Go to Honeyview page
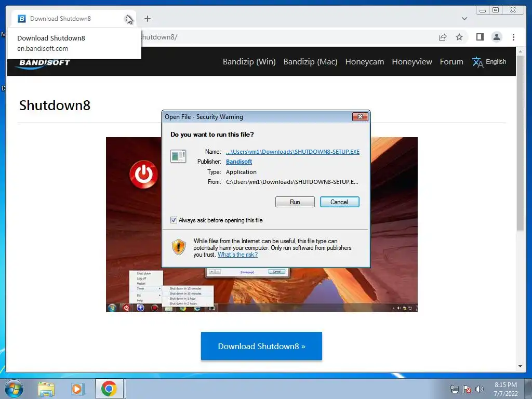The image size is (532, 399). tap(412, 62)
